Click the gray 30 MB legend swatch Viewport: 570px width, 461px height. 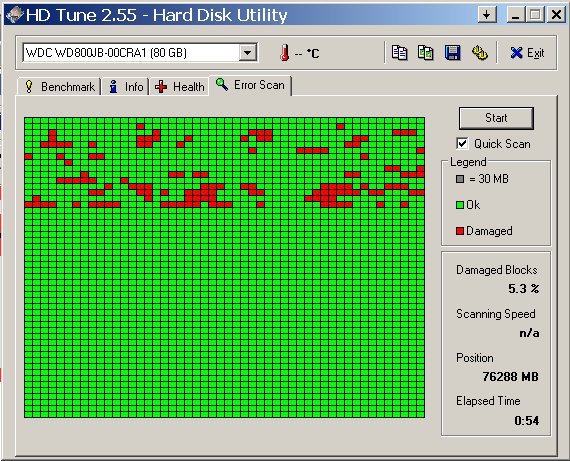(460, 179)
